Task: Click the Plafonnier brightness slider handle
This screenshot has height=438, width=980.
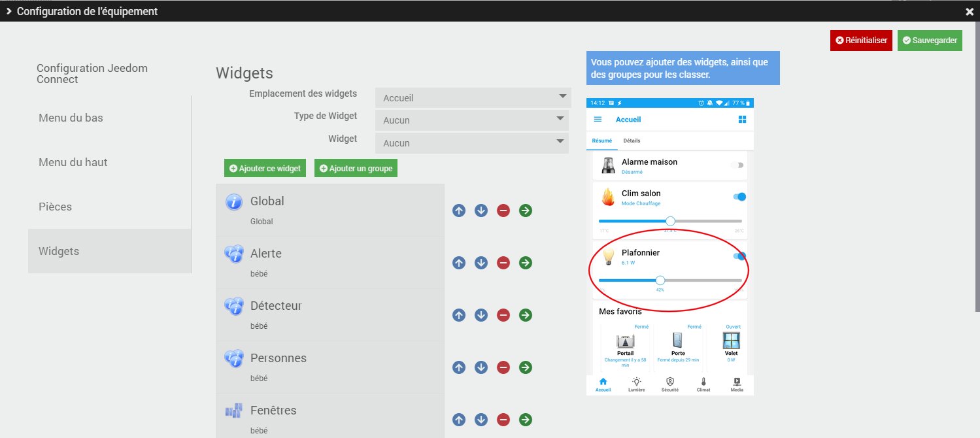Action: coord(660,280)
